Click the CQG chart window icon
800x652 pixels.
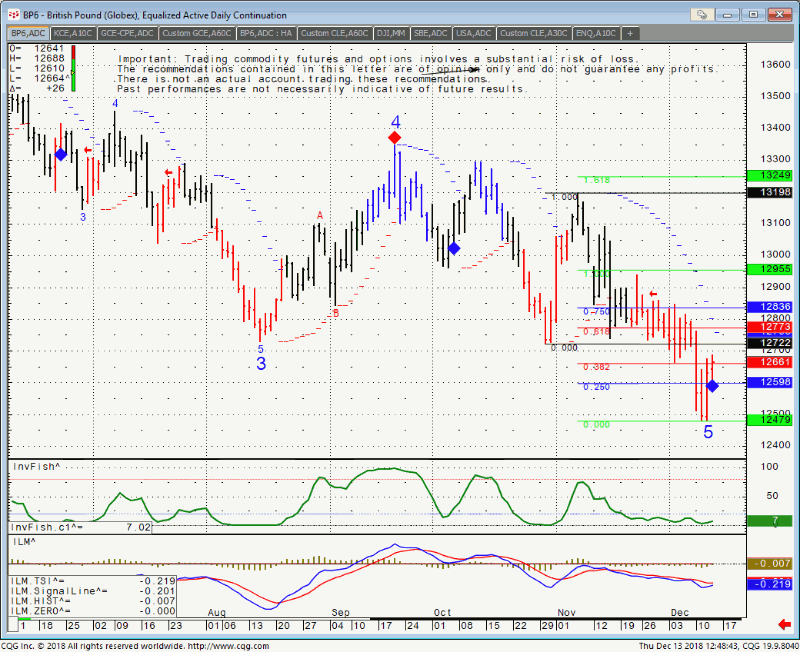click(9, 15)
